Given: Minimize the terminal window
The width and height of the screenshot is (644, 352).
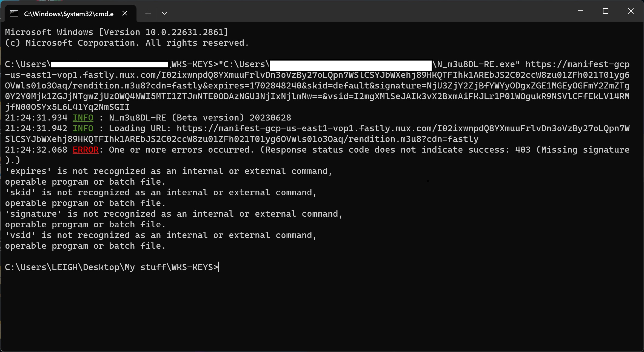Looking at the screenshot, I should [580, 11].
